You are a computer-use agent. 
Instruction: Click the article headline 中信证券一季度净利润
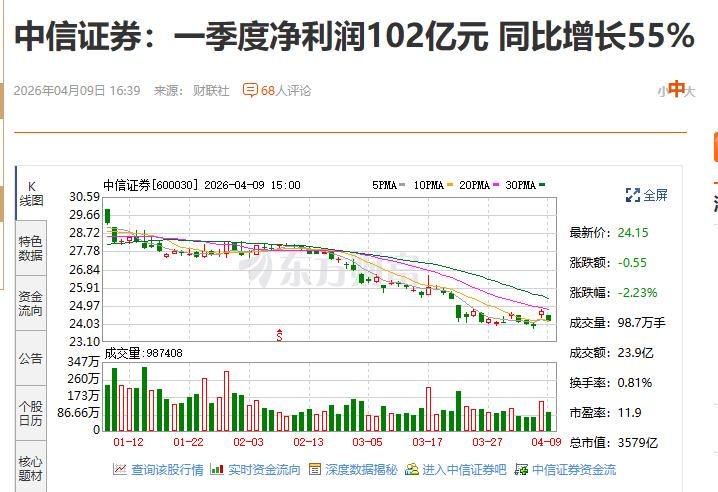[x=354, y=36]
